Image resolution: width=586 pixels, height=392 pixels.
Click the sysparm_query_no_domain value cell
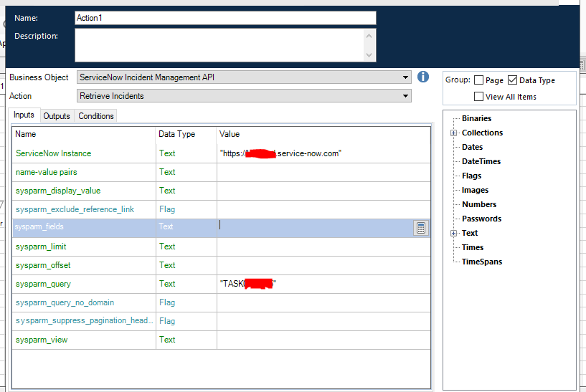tap(323, 302)
